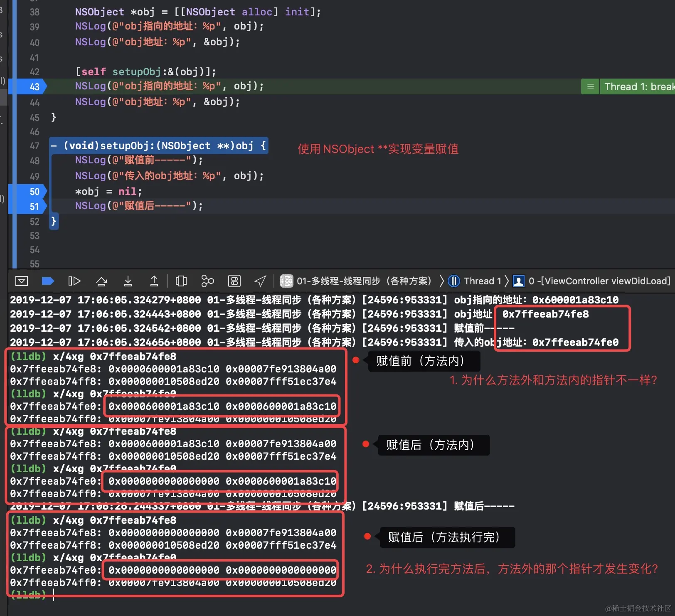The image size is (675, 616).
Task: Click the Step Into debug icon
Action: coord(128,281)
